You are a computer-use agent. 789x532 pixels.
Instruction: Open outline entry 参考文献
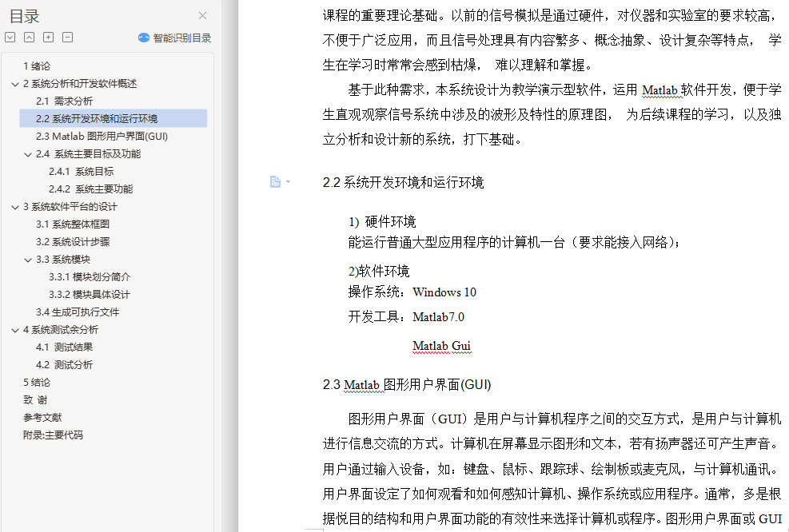(42, 418)
